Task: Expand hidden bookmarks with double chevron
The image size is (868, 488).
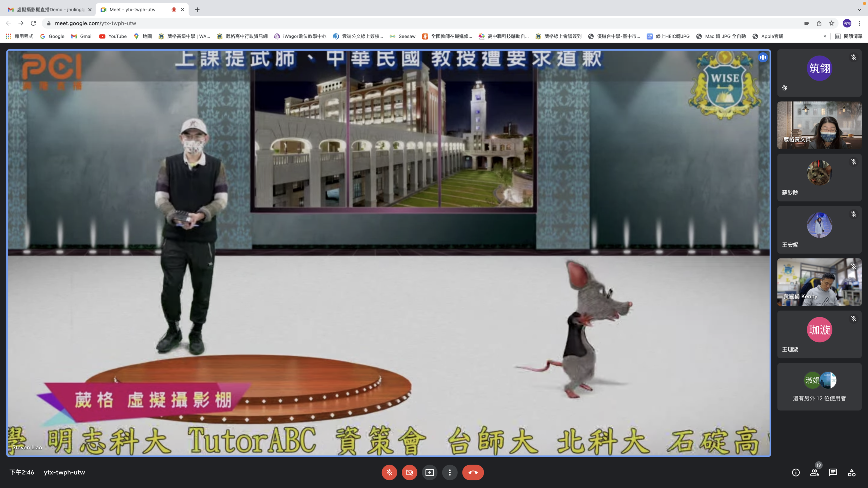Action: [x=825, y=36]
